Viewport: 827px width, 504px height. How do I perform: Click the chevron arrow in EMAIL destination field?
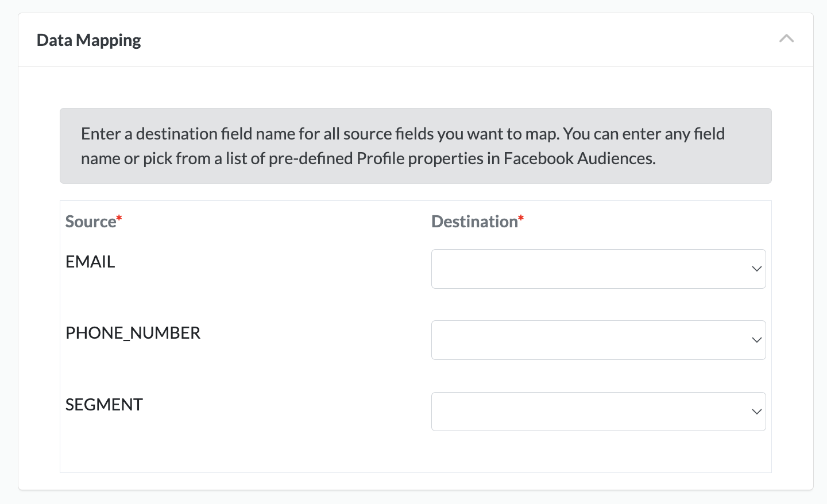[756, 269]
